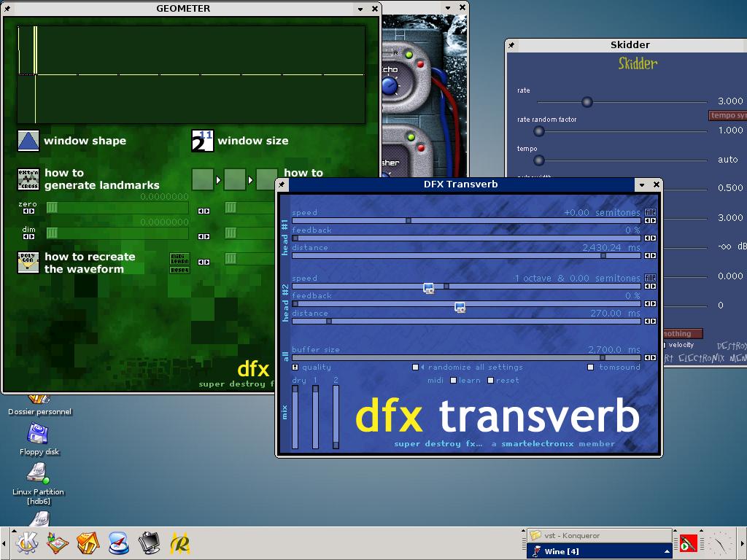747x560 pixels.
Task: Click the analog clock in the panel
Action: [x=721, y=543]
